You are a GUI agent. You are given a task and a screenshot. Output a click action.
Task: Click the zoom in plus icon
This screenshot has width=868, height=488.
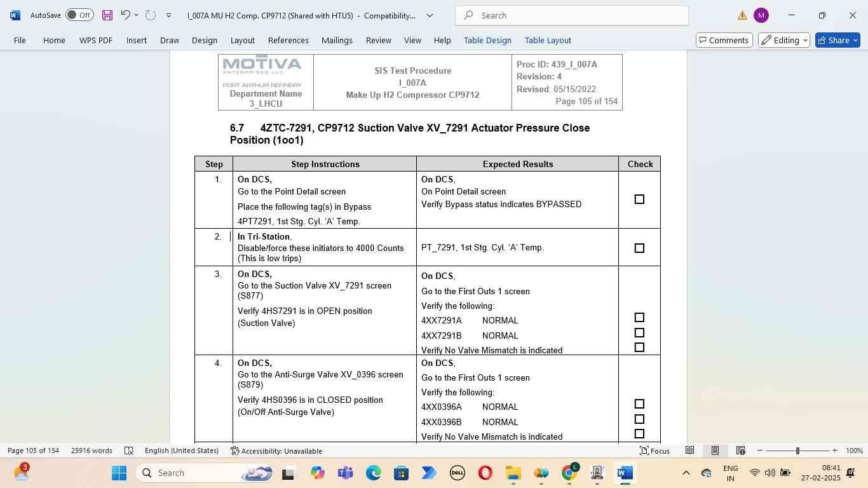pyautogui.click(x=835, y=451)
